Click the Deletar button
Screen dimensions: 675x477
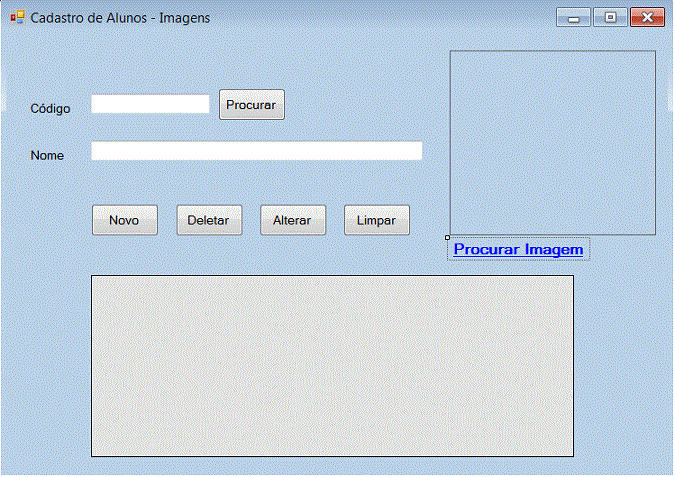pos(209,220)
